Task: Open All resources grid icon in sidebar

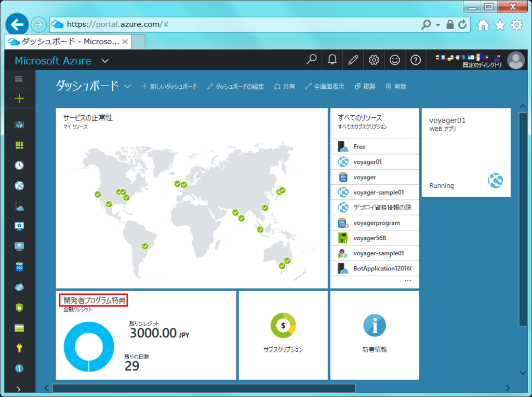Action: point(19,145)
